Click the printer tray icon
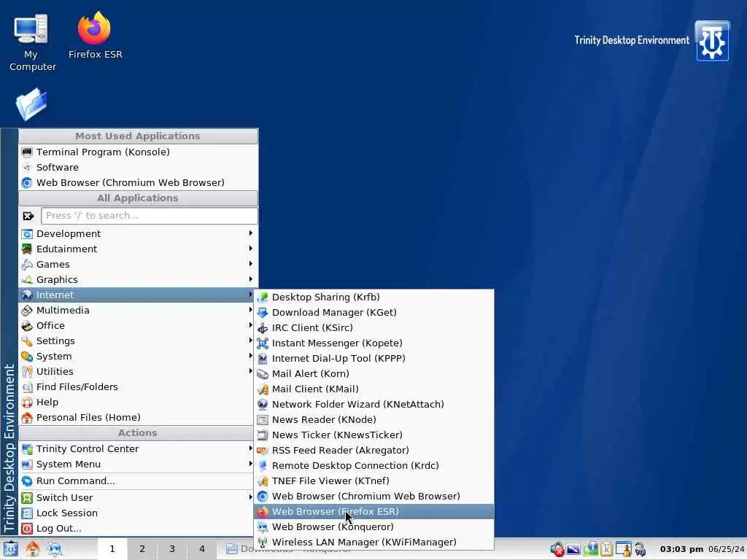The height and width of the screenshot is (560, 747). click(640, 549)
